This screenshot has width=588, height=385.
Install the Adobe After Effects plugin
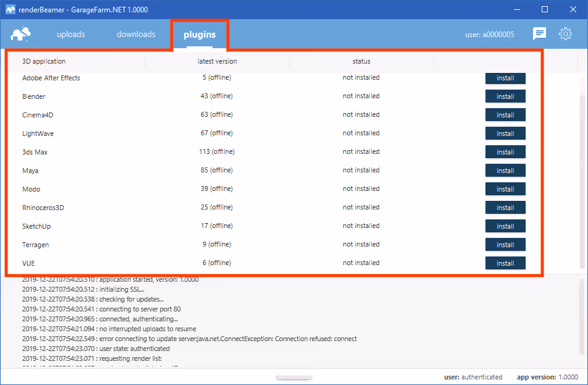505,78
